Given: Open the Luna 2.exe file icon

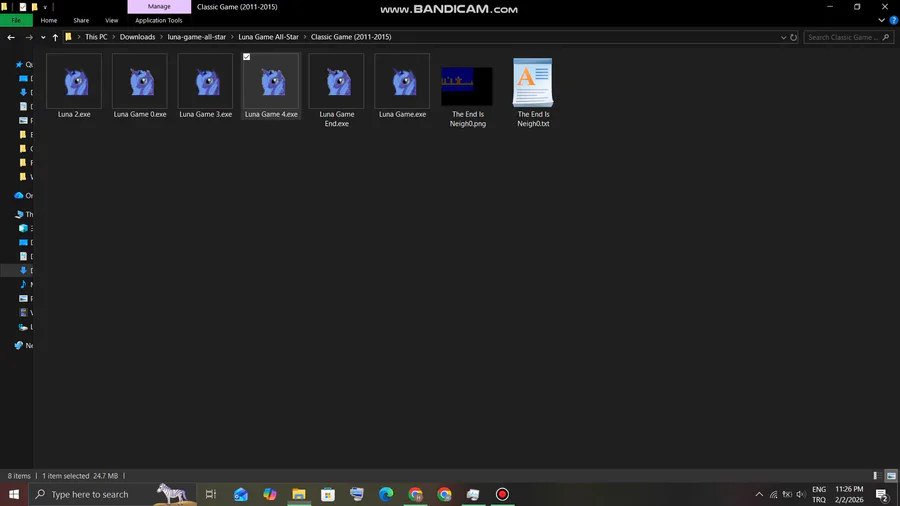Looking at the screenshot, I should click(74, 81).
